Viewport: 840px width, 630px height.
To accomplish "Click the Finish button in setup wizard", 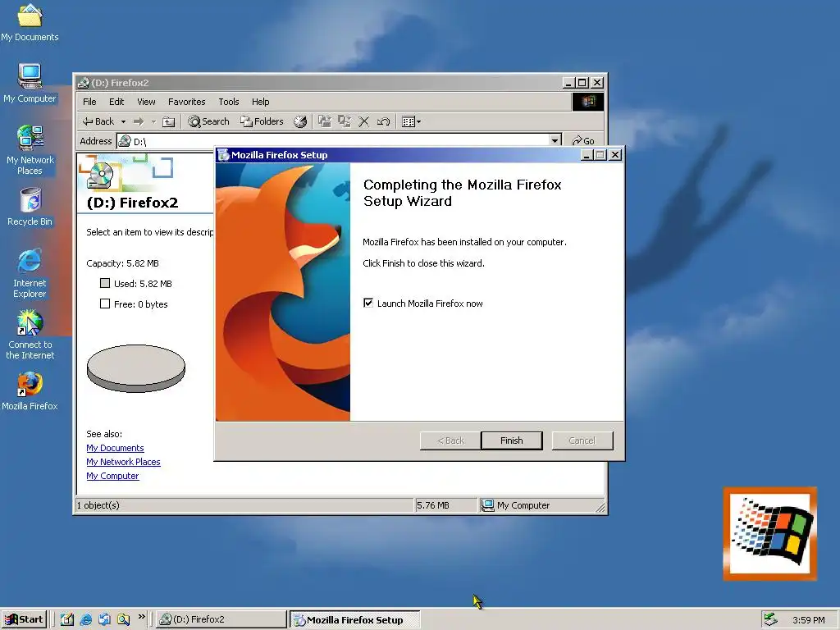I will coord(512,441).
